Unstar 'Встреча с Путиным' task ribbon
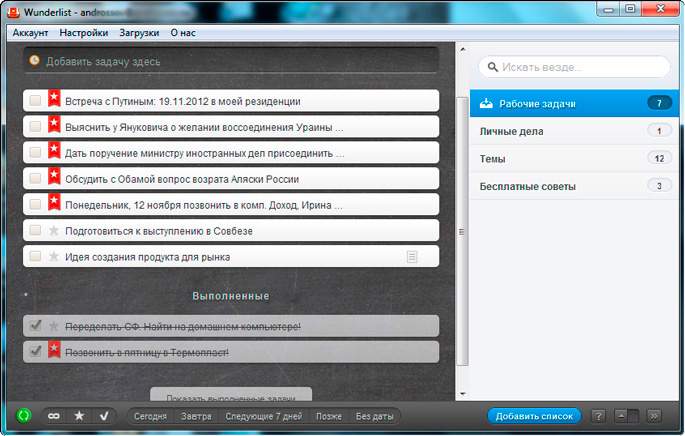The width and height of the screenshot is (685, 436). (54, 98)
